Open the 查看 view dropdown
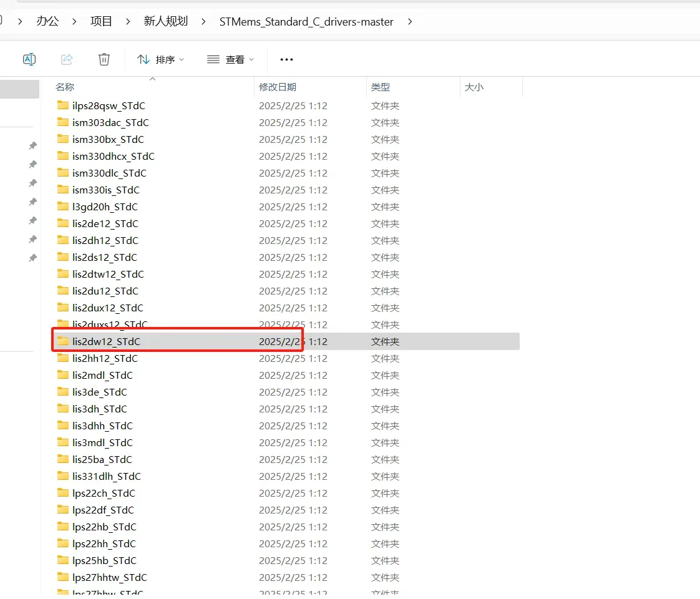The image size is (700, 599). click(x=230, y=59)
